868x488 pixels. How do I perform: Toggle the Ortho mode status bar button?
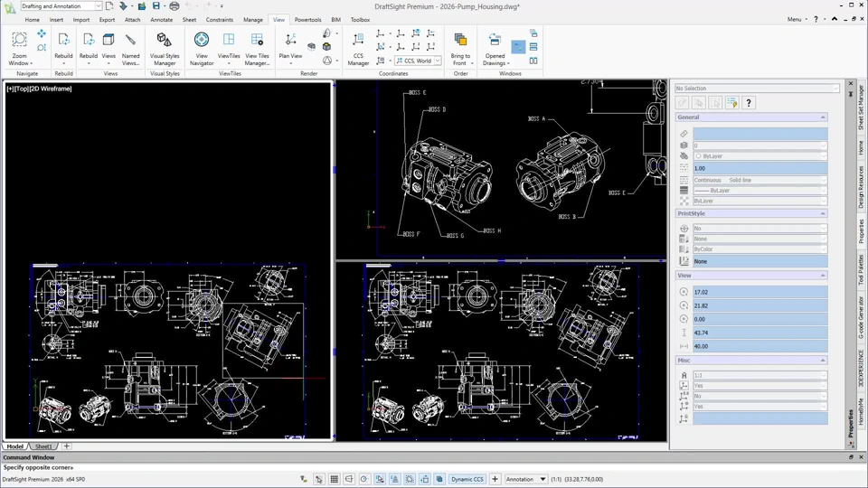(x=349, y=479)
